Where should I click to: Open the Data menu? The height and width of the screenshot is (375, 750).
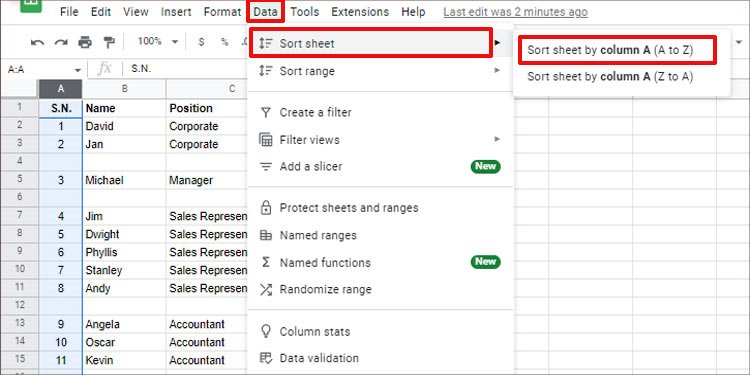pyautogui.click(x=265, y=12)
